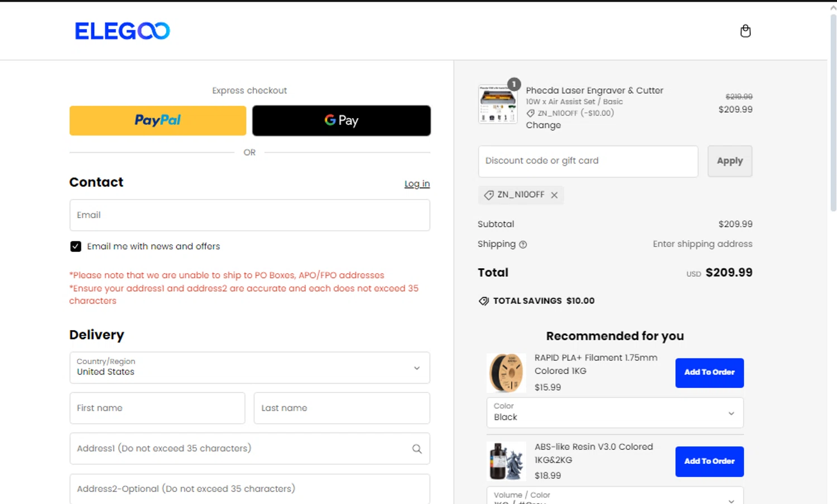Screen dimensions: 837x504
Task: Click the Recommended for you heading
Action: click(615, 336)
